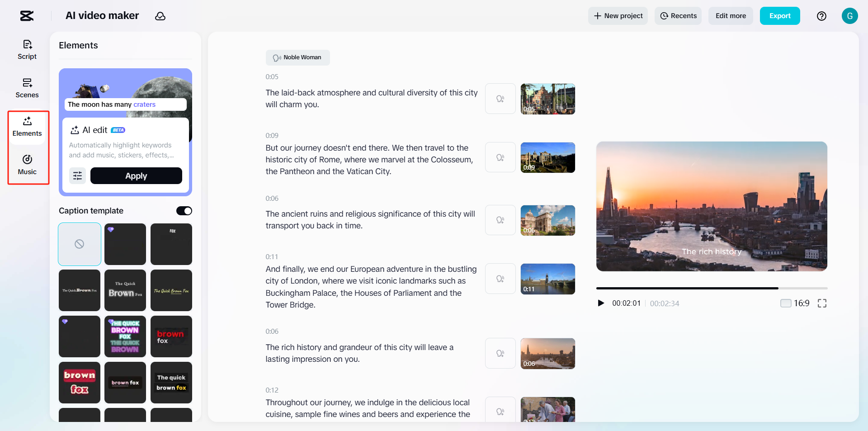Click the Export button
The width and height of the screenshot is (868, 431).
(x=779, y=16)
